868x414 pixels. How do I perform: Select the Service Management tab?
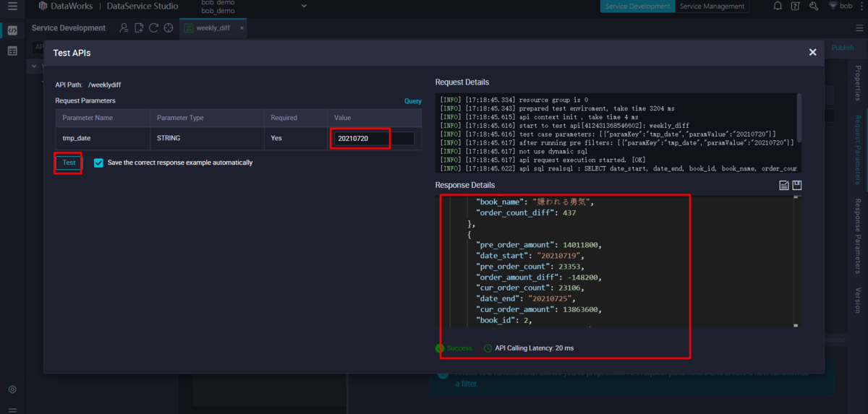(x=712, y=7)
